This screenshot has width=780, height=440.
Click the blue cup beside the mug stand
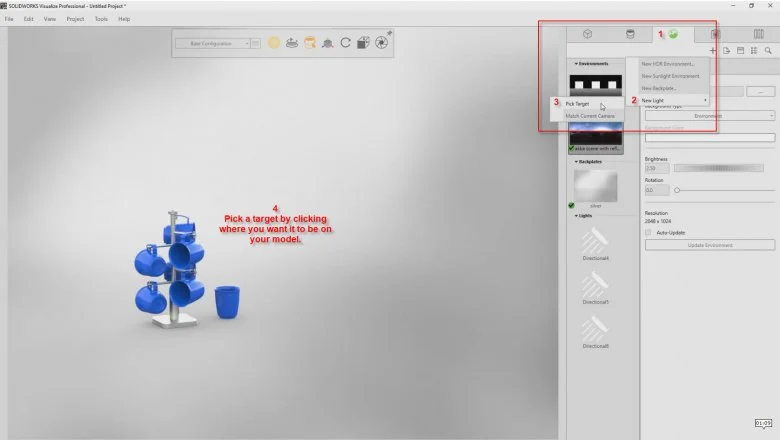click(x=227, y=302)
